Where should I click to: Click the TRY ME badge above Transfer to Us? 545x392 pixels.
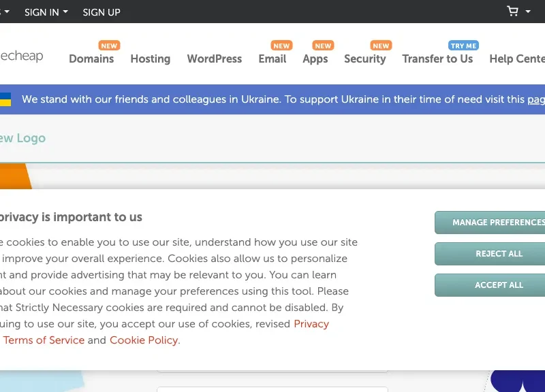[x=463, y=46]
